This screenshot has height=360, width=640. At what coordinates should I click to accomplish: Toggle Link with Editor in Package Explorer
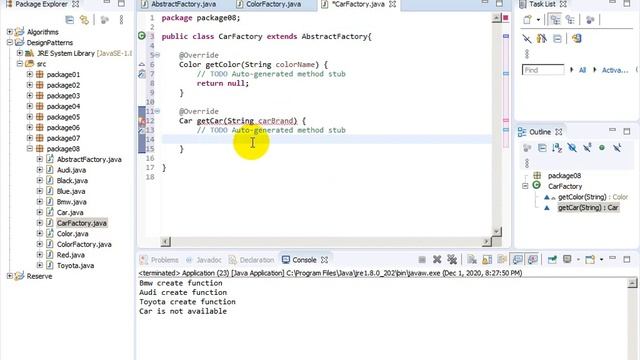tap(84, 20)
